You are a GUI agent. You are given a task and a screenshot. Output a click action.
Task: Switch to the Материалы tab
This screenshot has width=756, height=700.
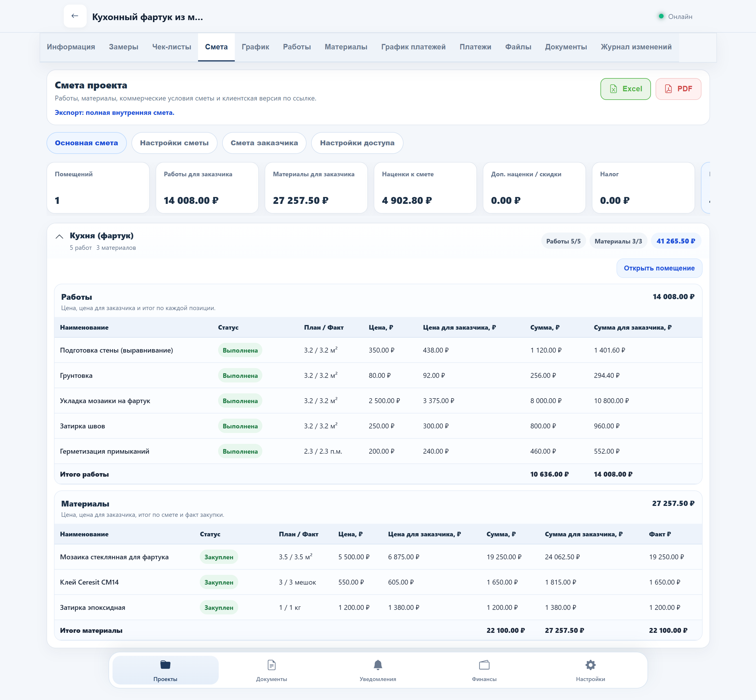[346, 47]
